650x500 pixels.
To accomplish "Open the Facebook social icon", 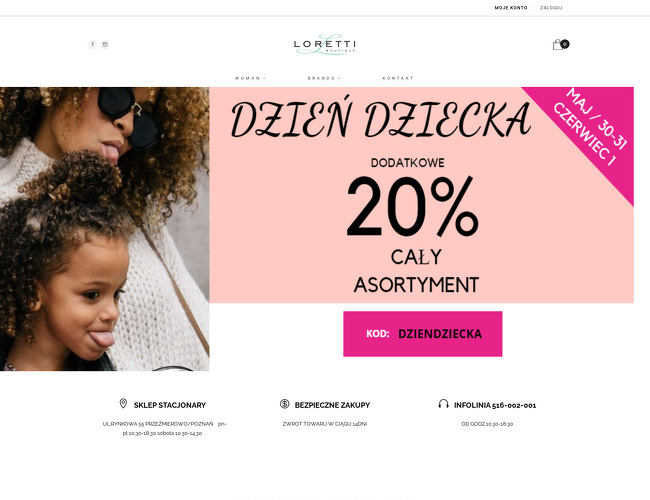I will tap(92, 44).
